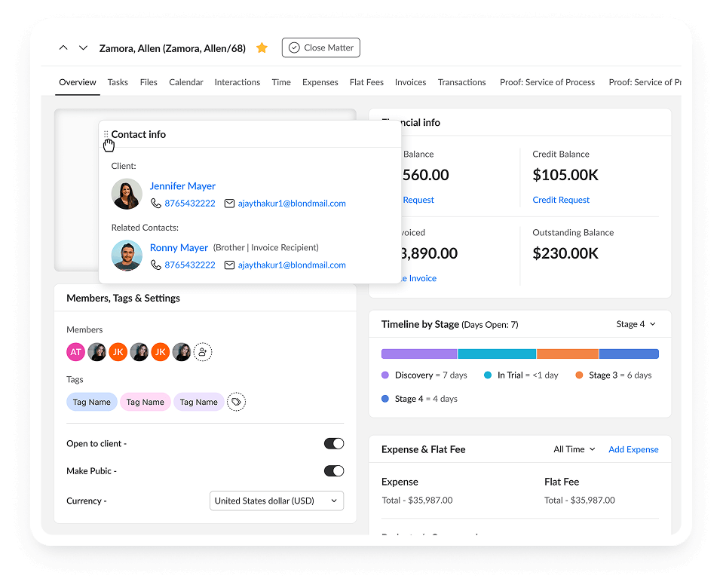This screenshot has height=588, width=723.
Task: Click the pink AT member avatar
Action: click(75, 351)
